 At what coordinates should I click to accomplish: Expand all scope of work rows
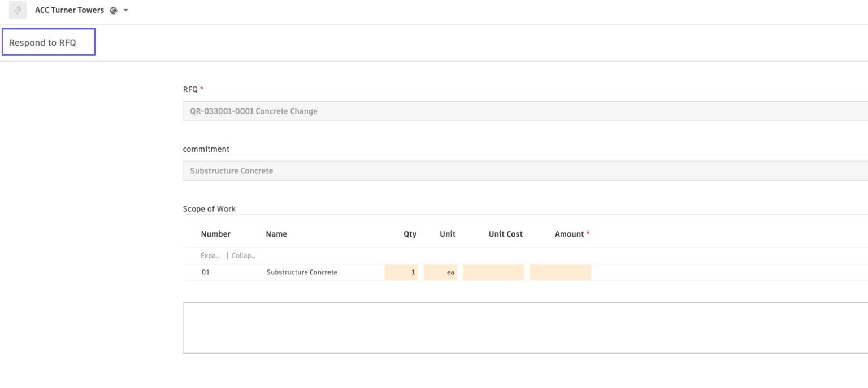[x=211, y=255]
